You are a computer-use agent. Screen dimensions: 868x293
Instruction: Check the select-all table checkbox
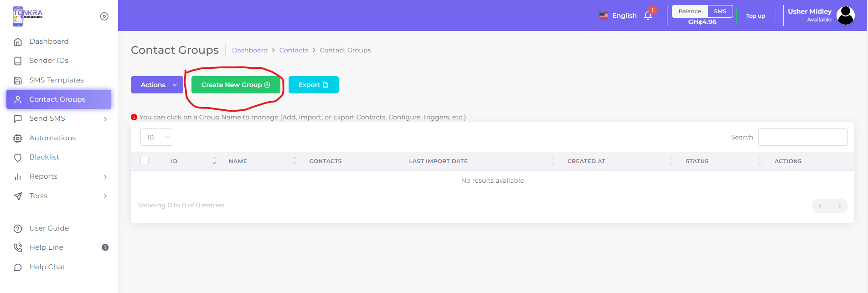[145, 161]
